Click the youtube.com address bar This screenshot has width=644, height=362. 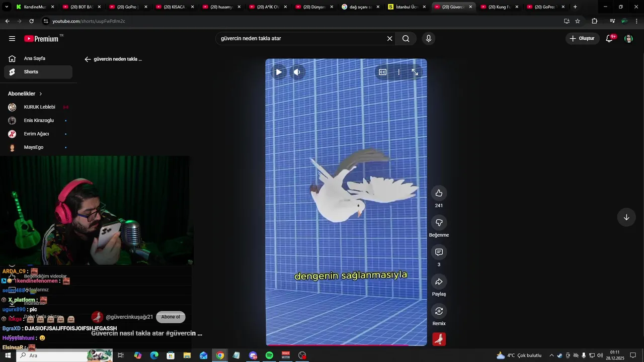(x=302, y=21)
